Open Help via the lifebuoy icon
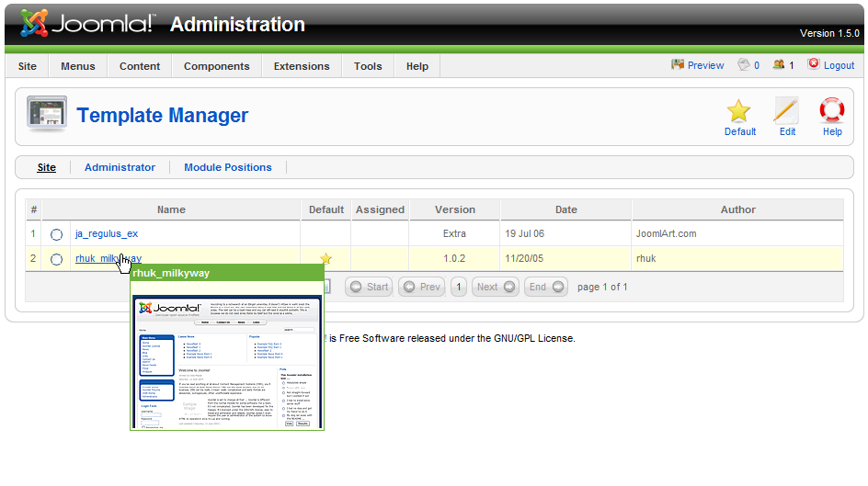 click(832, 112)
